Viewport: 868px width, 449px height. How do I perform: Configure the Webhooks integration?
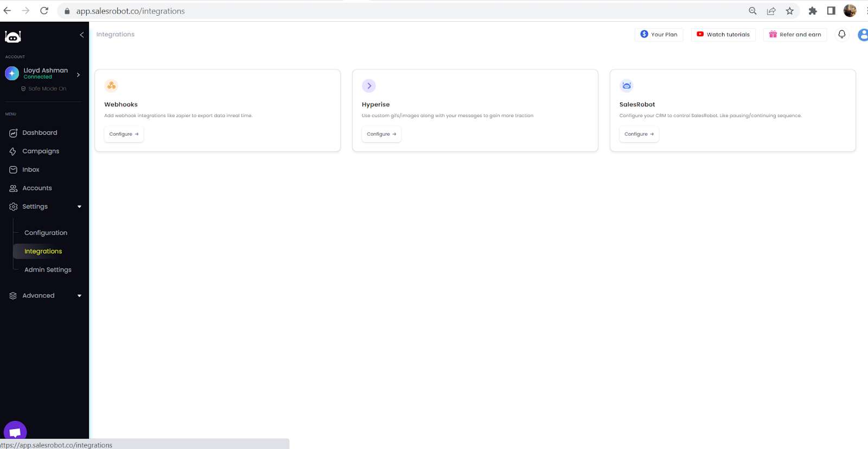point(124,134)
